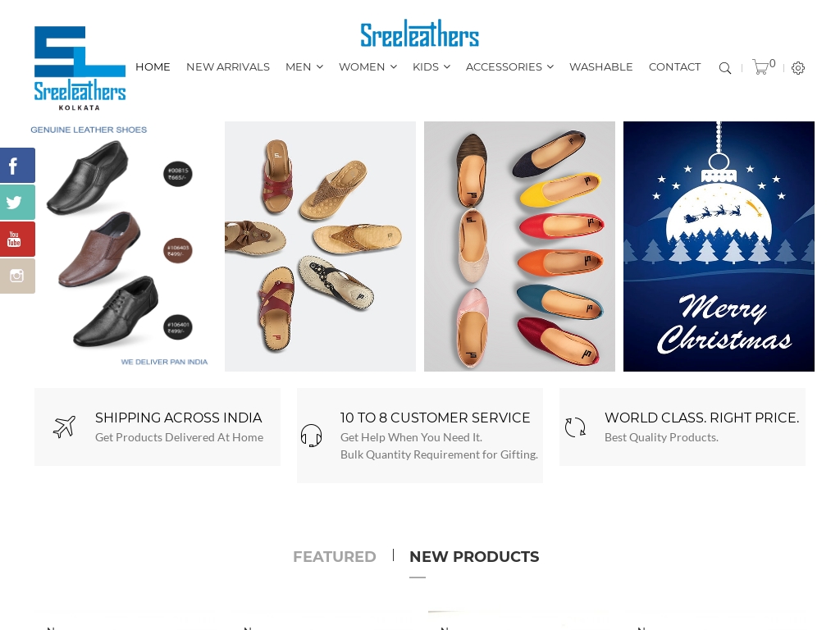Switch to the FEATURED tab

335,557
